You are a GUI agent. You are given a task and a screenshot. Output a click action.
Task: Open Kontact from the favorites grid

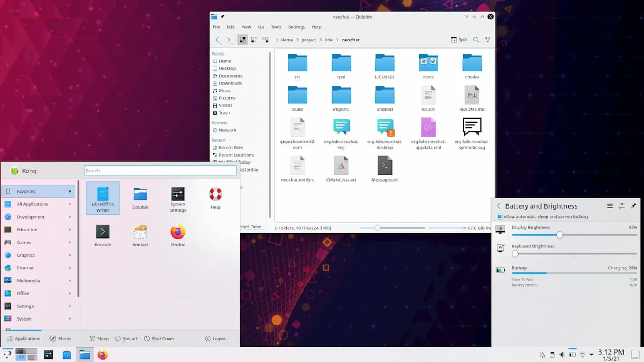tap(140, 235)
